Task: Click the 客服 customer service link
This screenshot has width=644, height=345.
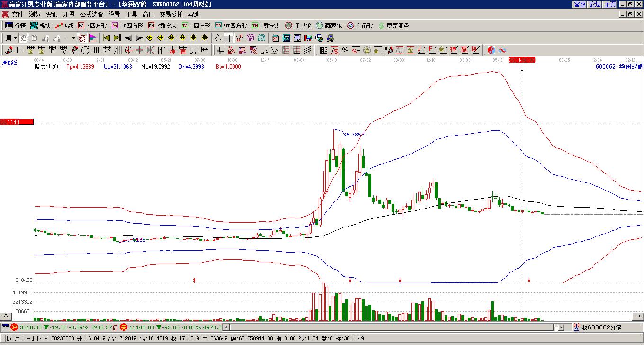Action: [x=580, y=4]
